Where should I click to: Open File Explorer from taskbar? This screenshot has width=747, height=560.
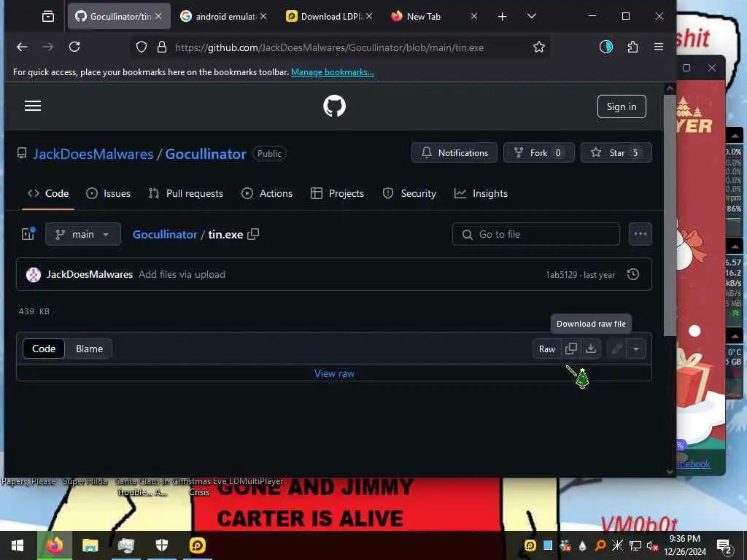(90, 545)
